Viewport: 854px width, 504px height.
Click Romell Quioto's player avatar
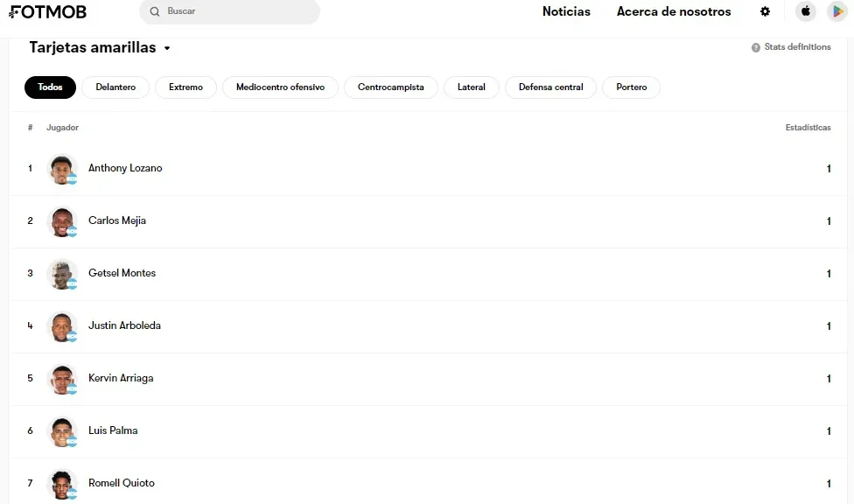[x=61, y=484]
